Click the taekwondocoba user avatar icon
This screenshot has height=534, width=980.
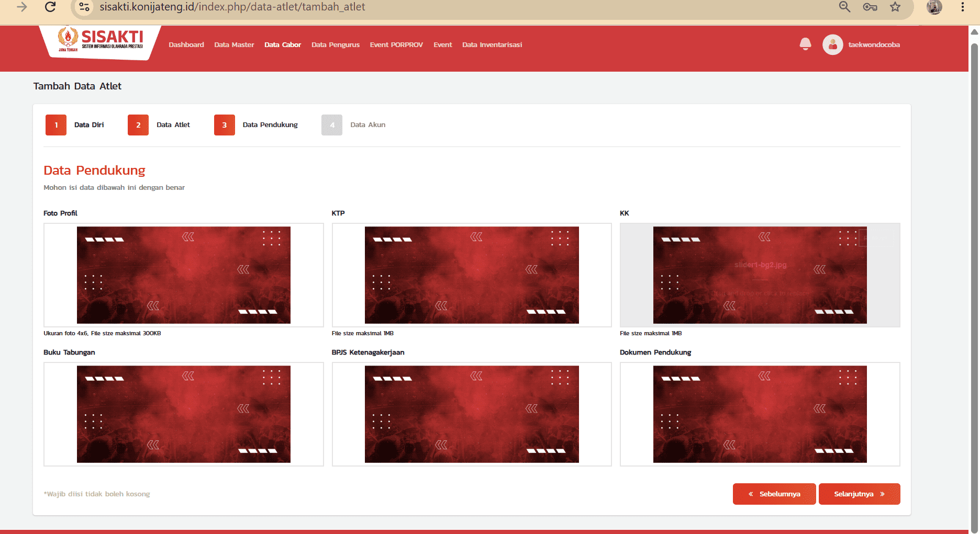[x=832, y=44]
